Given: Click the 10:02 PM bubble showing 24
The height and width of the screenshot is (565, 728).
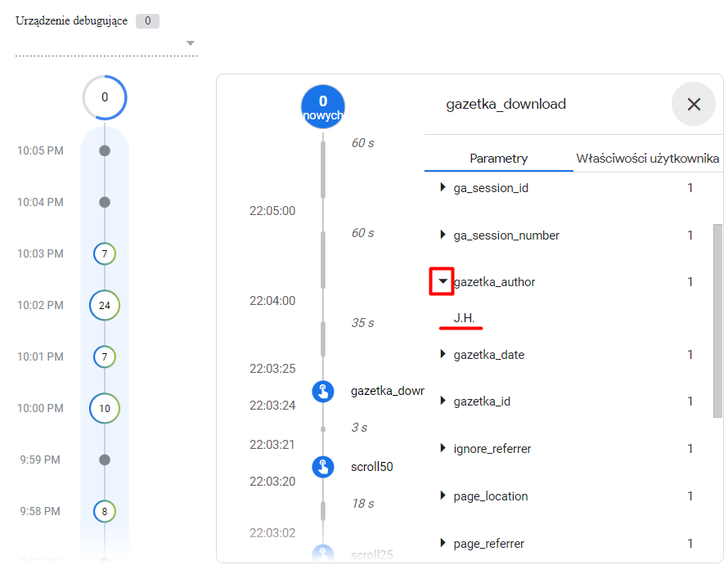Looking at the screenshot, I should tap(105, 305).
